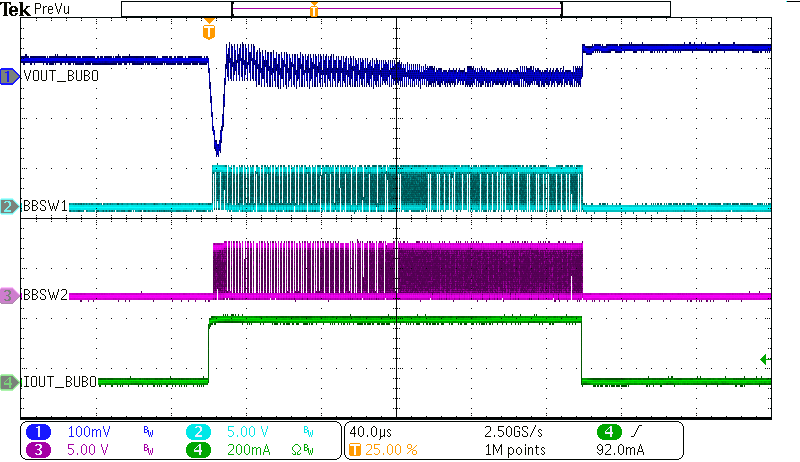This screenshot has width=800, height=462.
Task: Click the channel 1 badge showing 100mV
Action: 42,431
